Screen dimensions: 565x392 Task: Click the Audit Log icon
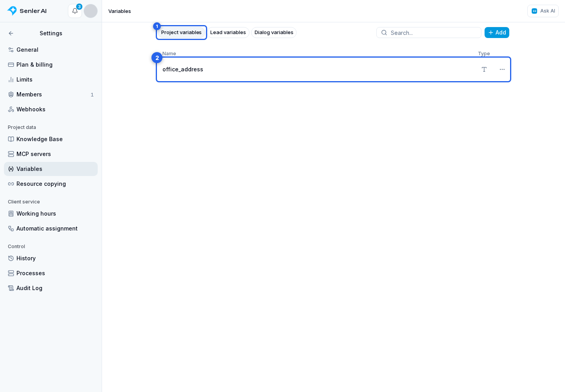11,288
